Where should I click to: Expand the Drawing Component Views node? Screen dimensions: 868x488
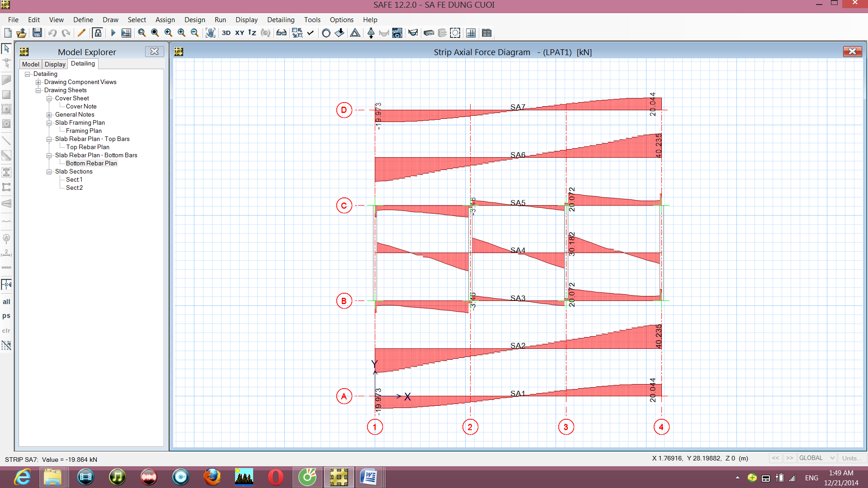(x=38, y=82)
